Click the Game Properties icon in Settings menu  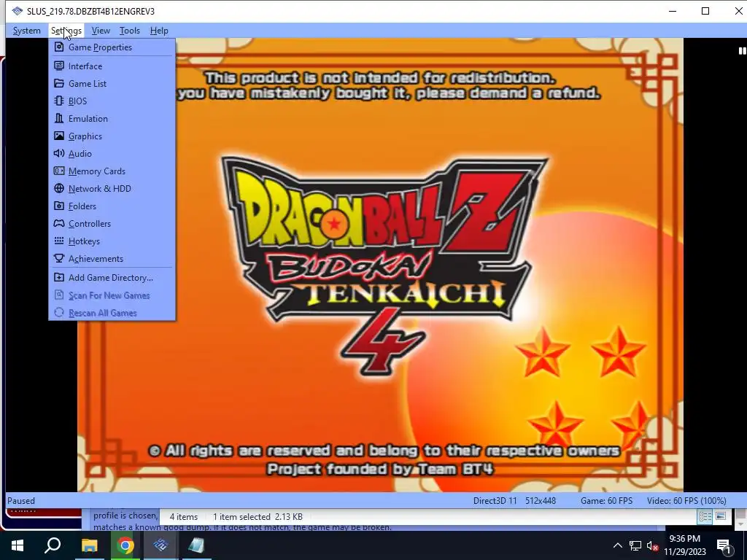click(59, 47)
